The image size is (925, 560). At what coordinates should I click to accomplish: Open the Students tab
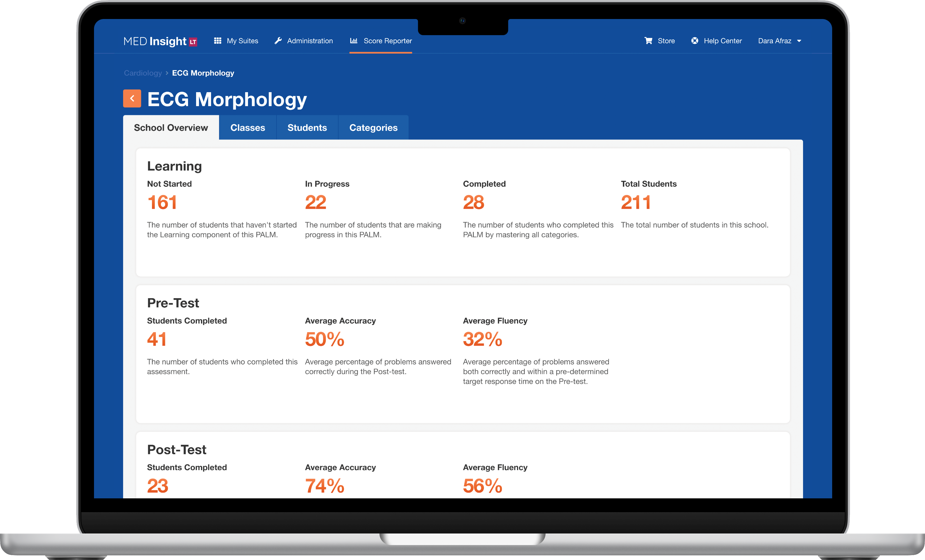(307, 128)
